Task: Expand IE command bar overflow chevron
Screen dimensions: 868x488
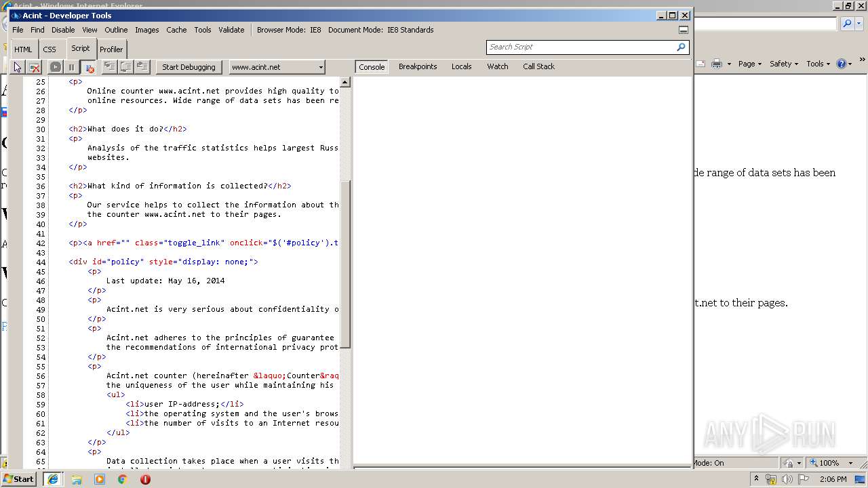Action: coord(863,60)
